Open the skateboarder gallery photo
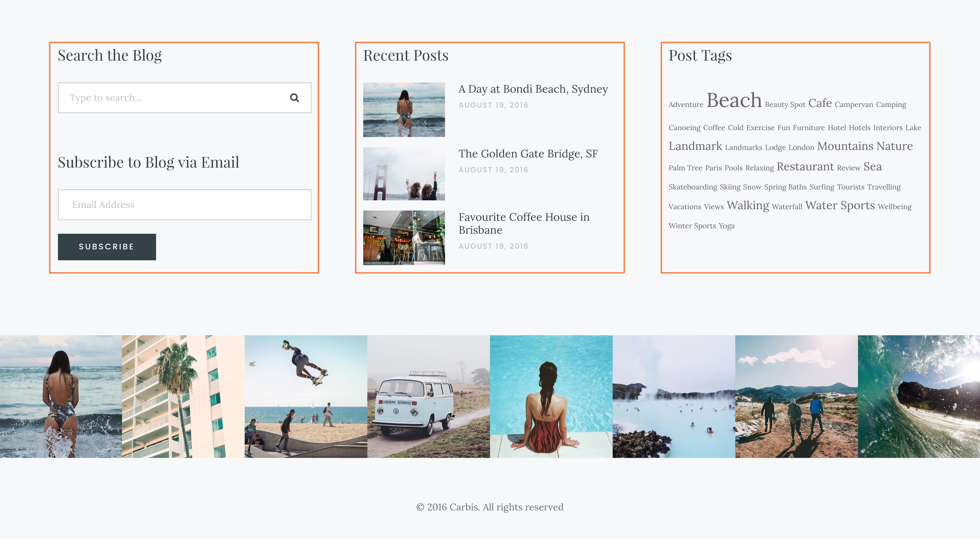The image size is (980, 539). click(x=306, y=396)
